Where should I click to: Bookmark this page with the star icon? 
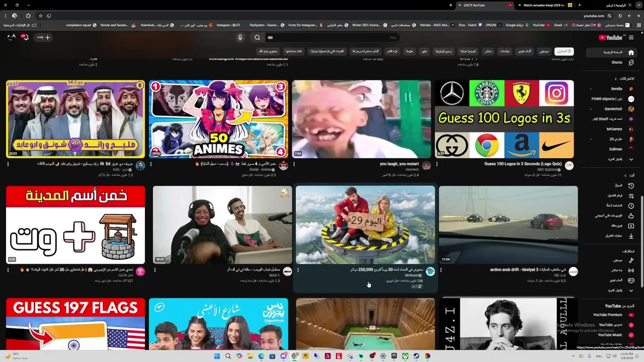(x=40, y=16)
